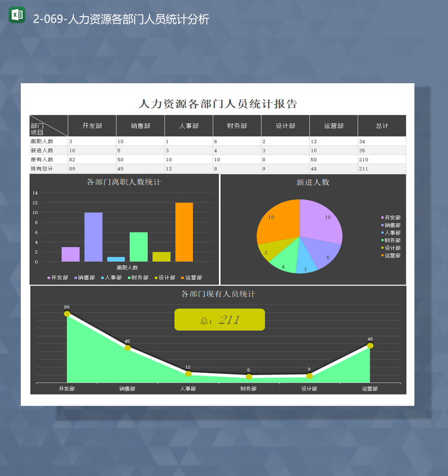Toggle the 销售部 entry in the pie chart legend
Viewport: 448px width, 476px height.
[x=390, y=225]
